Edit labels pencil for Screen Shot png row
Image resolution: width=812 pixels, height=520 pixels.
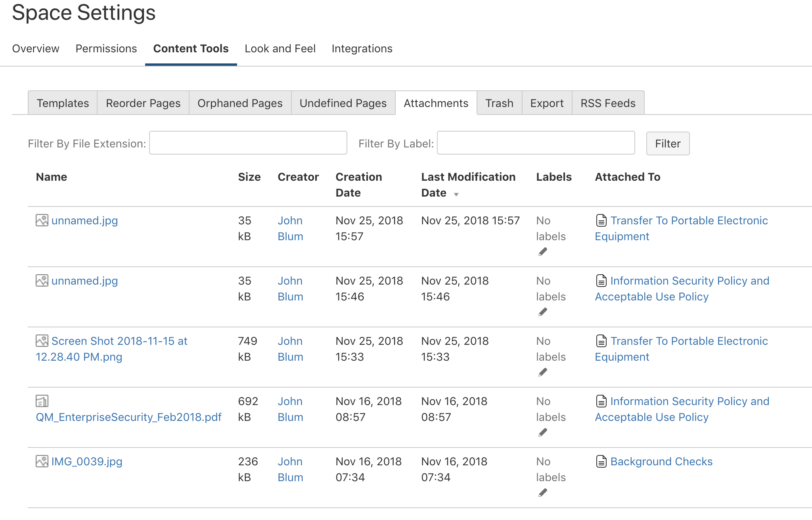click(x=543, y=372)
